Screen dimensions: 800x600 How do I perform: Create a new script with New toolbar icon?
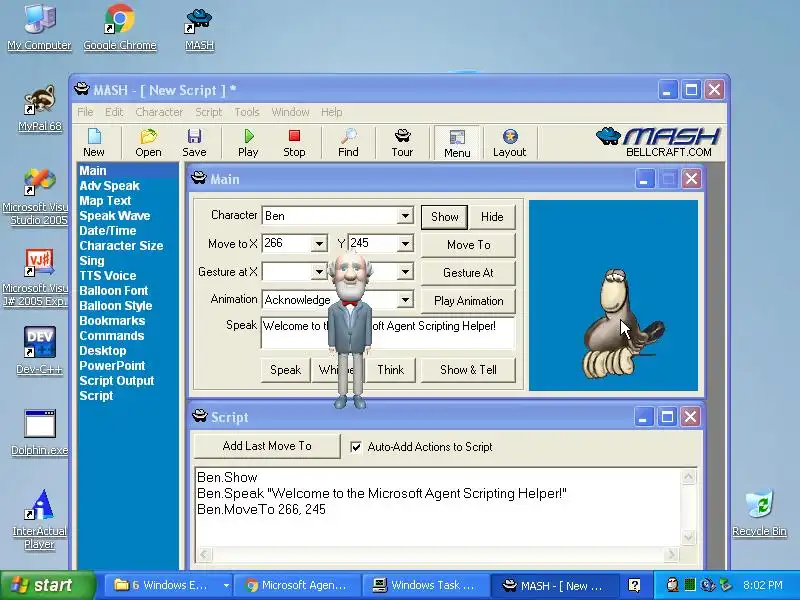tap(94, 143)
